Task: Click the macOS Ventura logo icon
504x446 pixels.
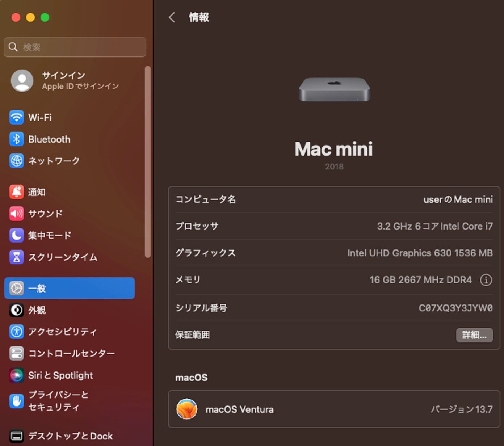Action: point(187,409)
